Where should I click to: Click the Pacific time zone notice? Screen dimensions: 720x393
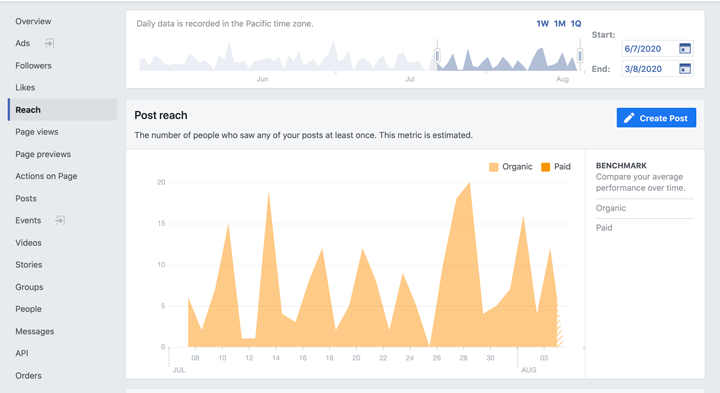pos(225,23)
